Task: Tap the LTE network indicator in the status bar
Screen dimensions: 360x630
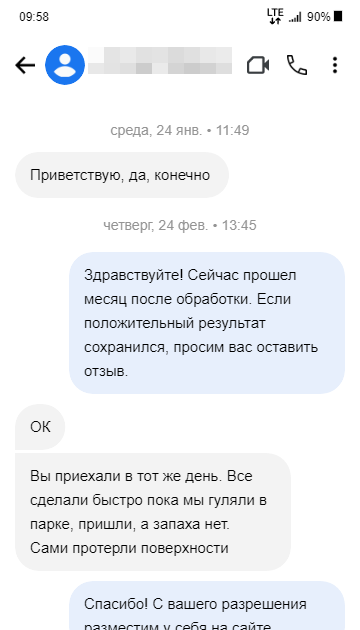Action: pyautogui.click(x=275, y=16)
